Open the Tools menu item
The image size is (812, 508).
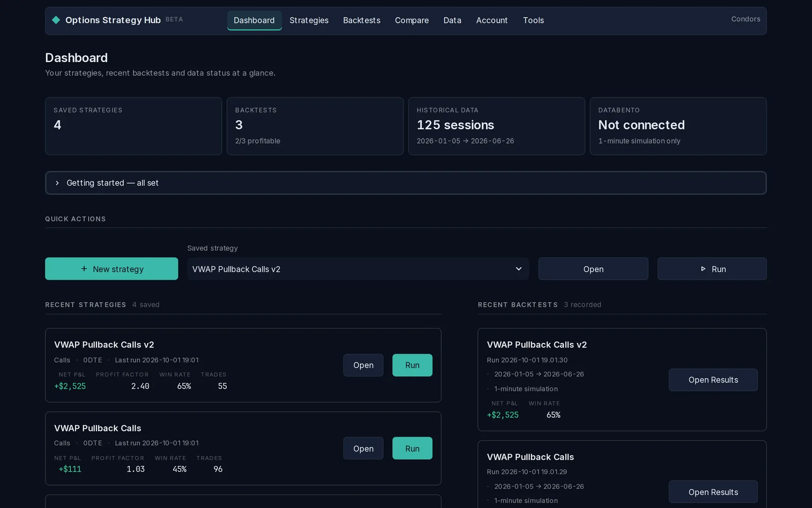[x=533, y=20]
